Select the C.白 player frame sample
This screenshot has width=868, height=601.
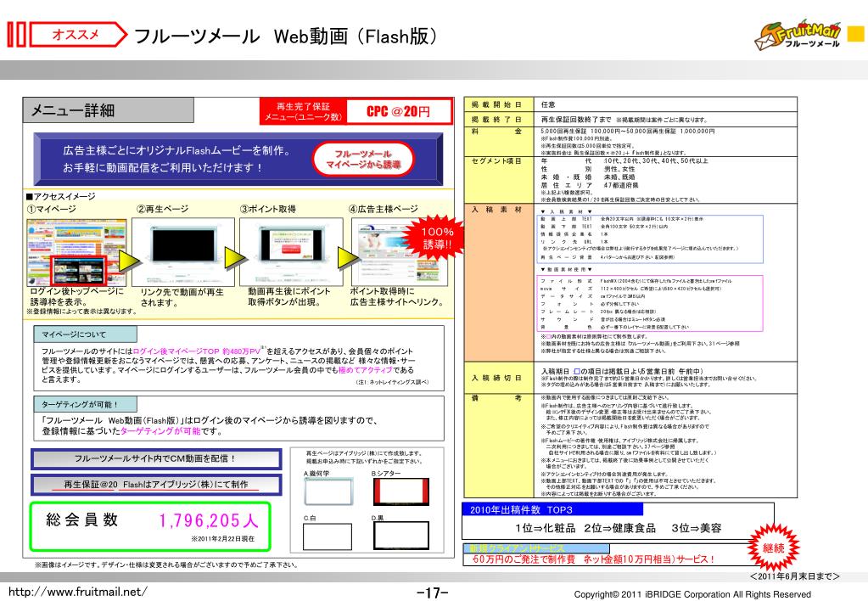click(x=328, y=536)
